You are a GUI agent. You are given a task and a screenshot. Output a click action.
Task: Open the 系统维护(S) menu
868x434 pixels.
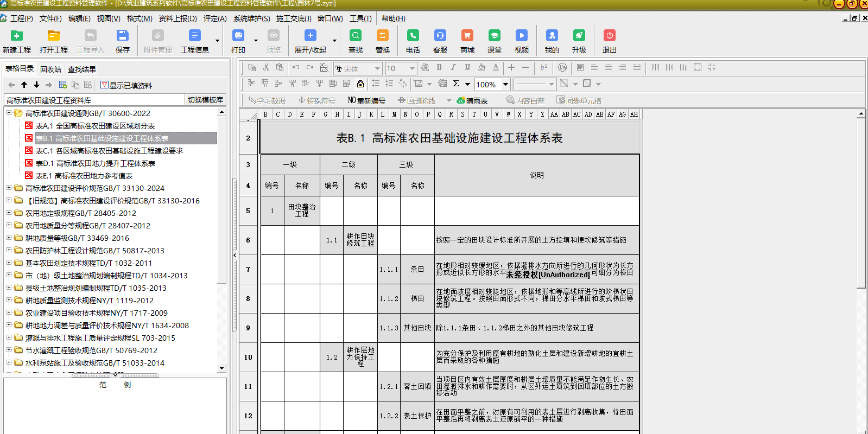251,18
